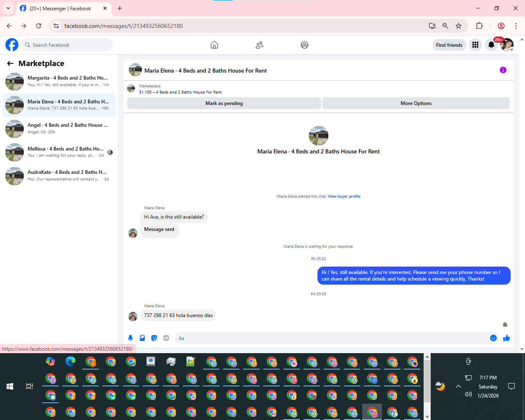Open Facebook Home feed icon
The height and width of the screenshot is (420, 525).
coord(214,45)
